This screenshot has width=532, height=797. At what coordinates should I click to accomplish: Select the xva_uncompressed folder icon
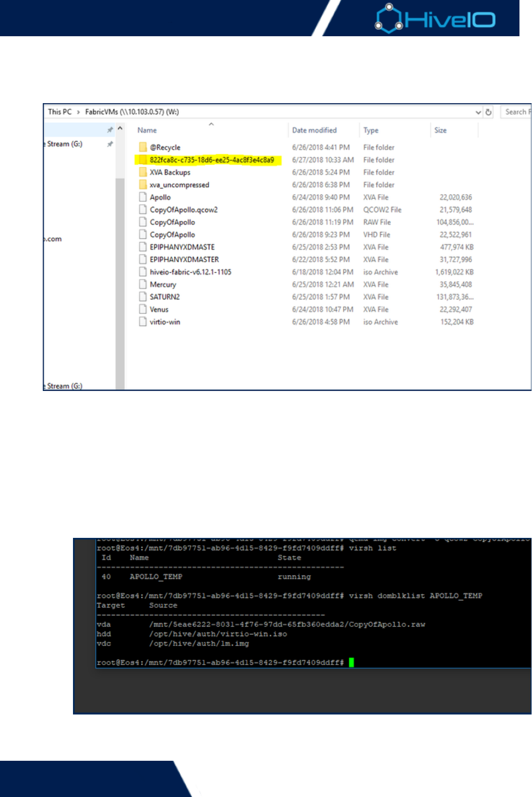point(143,185)
